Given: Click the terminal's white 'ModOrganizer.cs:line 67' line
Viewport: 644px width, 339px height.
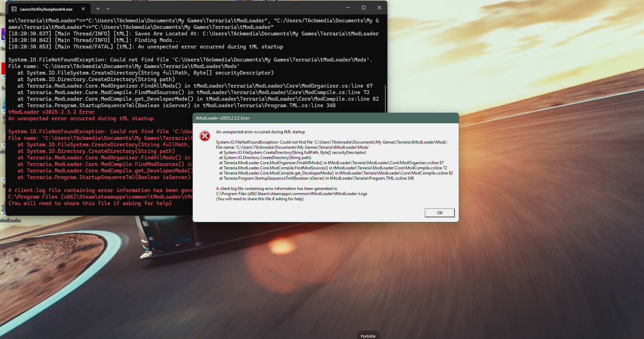Looking at the screenshot, I should click(x=195, y=86).
